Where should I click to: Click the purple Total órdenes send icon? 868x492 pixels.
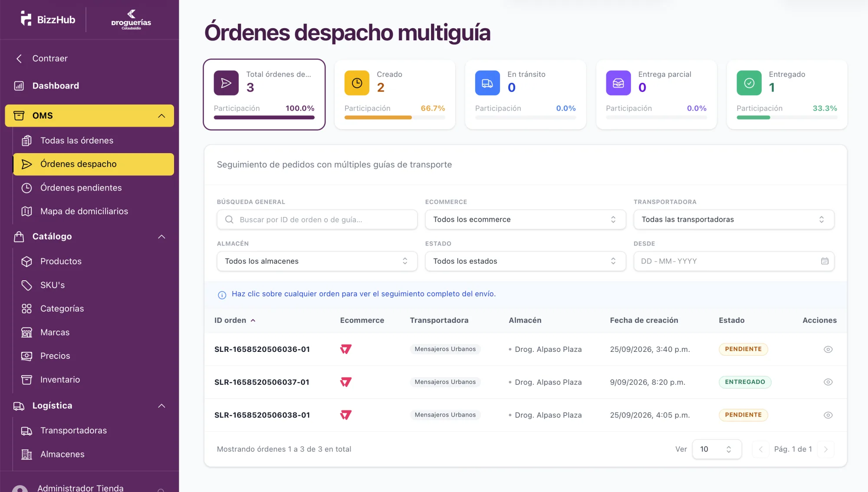pos(226,83)
